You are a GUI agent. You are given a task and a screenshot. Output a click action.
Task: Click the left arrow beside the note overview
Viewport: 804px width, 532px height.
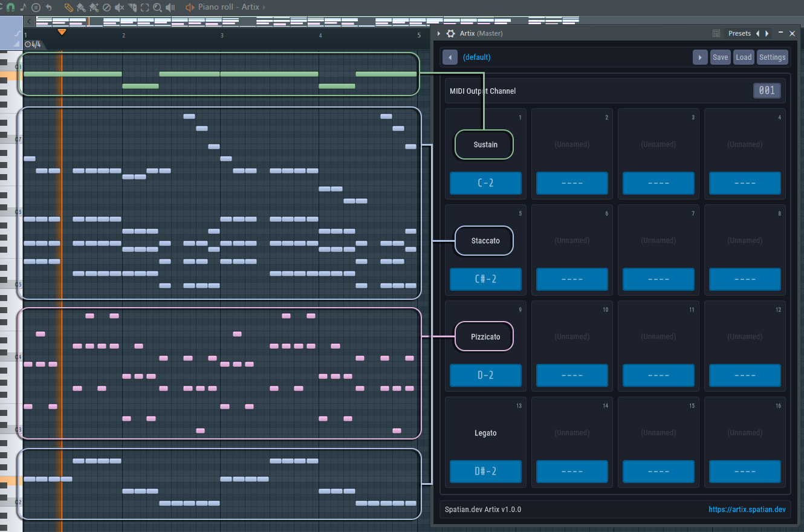[29, 21]
